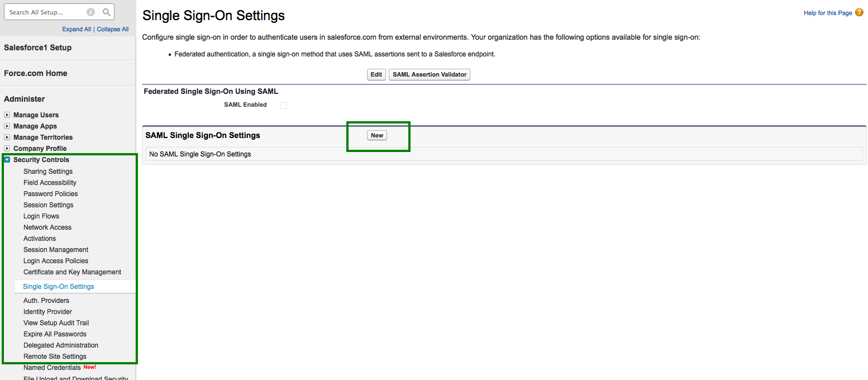Expand the Manage Territories section
This screenshot has height=380, width=868.
(7, 137)
